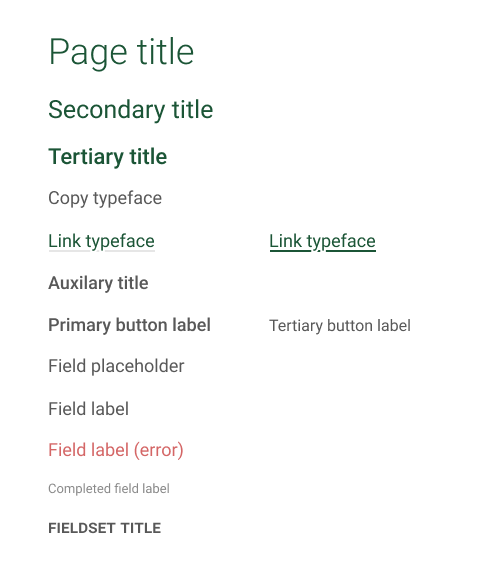Image resolution: width=494 pixels, height=588 pixels.
Task: Click the light-underlined Link typeface link
Action: click(101, 242)
